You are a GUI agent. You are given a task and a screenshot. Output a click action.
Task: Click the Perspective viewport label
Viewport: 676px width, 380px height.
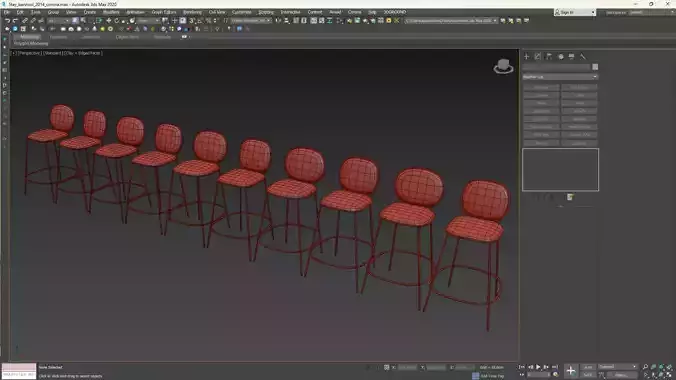pyautogui.click(x=29, y=53)
